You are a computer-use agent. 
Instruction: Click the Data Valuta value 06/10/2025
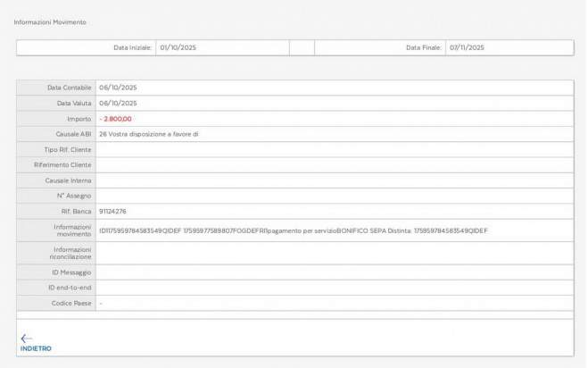[117, 103]
